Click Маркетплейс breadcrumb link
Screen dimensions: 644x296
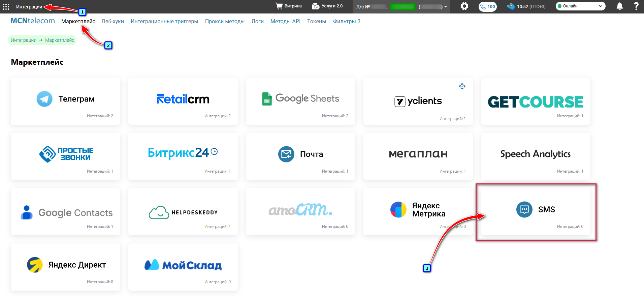coord(60,40)
